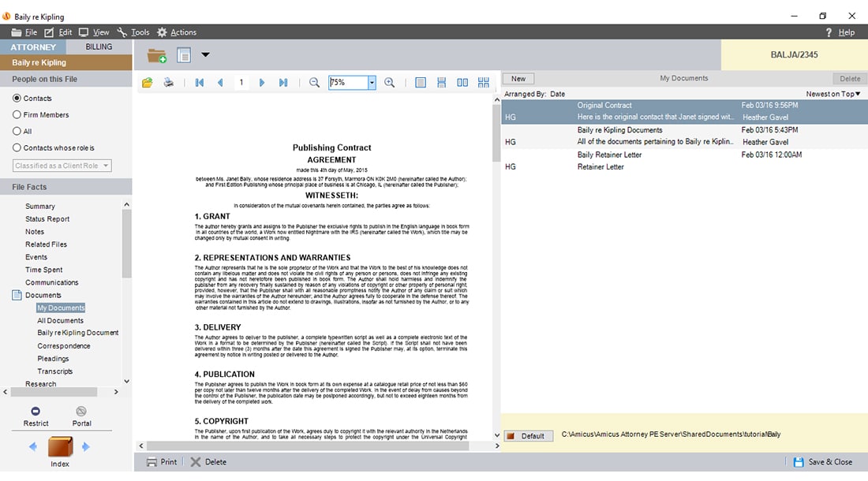Open 'Classified as a Client Role' dropdown
The width and height of the screenshot is (868, 481).
click(62, 166)
